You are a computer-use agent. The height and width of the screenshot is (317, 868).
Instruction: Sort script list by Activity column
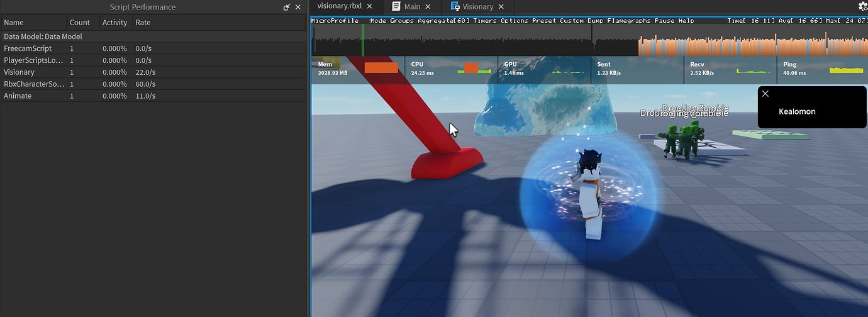pos(114,23)
